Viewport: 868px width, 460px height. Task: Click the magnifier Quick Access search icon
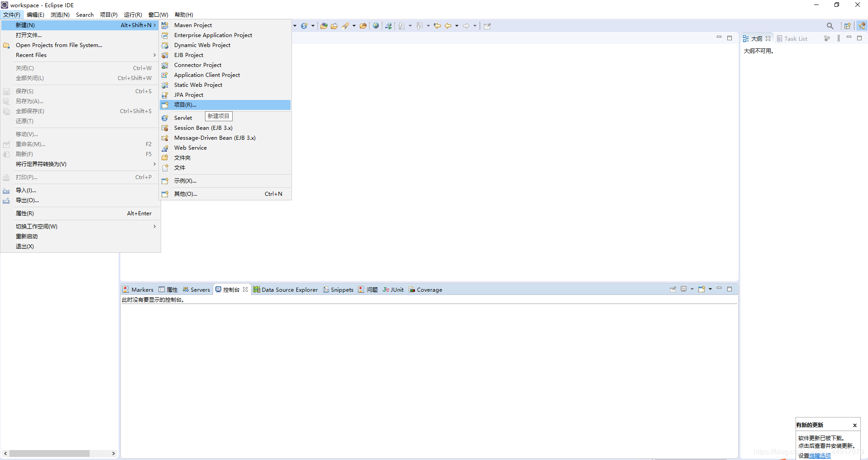click(x=830, y=26)
